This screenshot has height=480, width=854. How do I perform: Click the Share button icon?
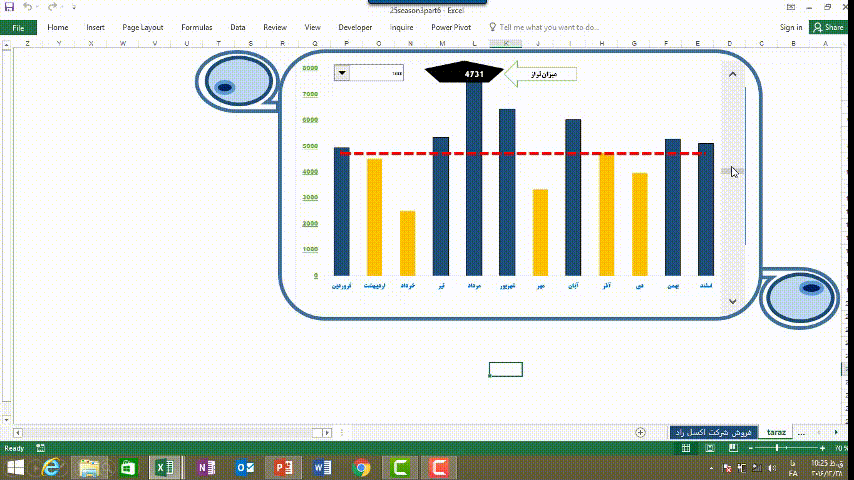pyautogui.click(x=829, y=28)
